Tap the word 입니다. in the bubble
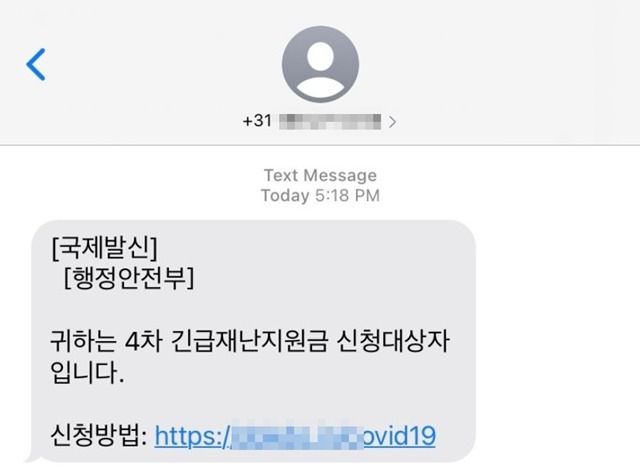This screenshot has height=474, width=640. [87, 372]
